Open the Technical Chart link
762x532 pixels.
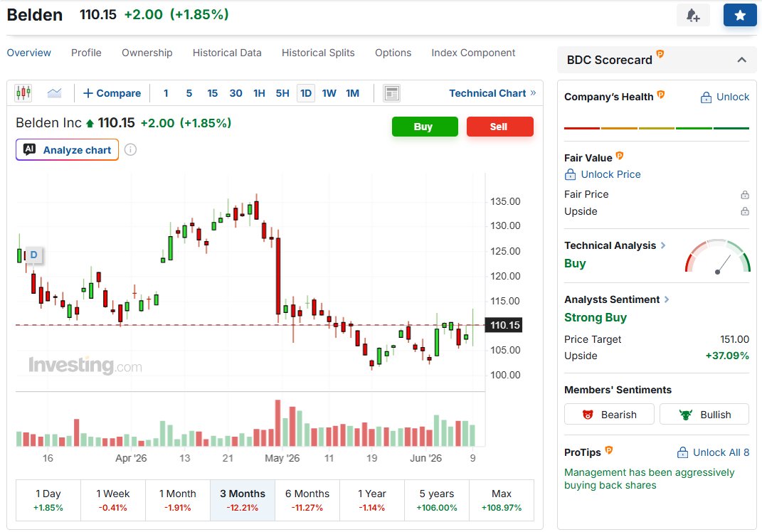(x=492, y=92)
